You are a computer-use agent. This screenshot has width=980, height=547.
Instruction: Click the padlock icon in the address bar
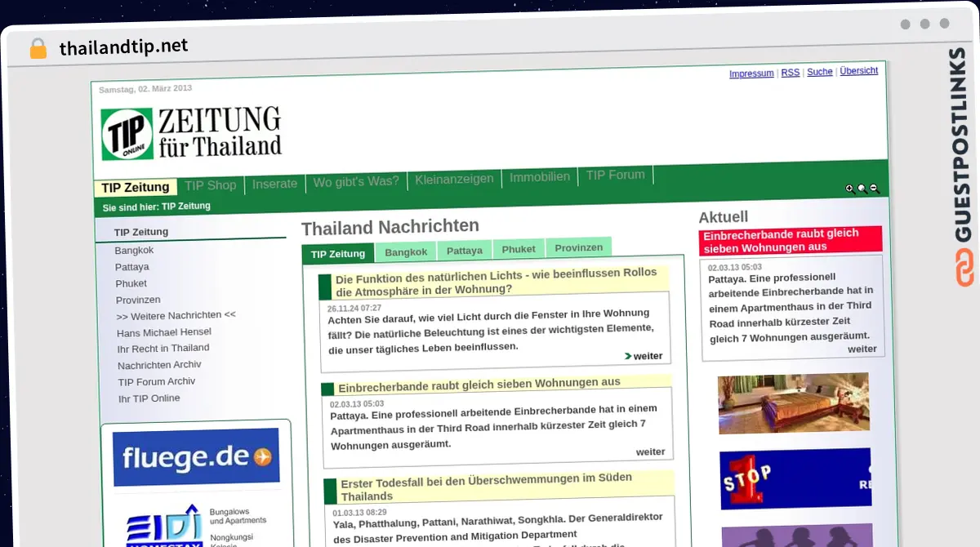(x=38, y=47)
